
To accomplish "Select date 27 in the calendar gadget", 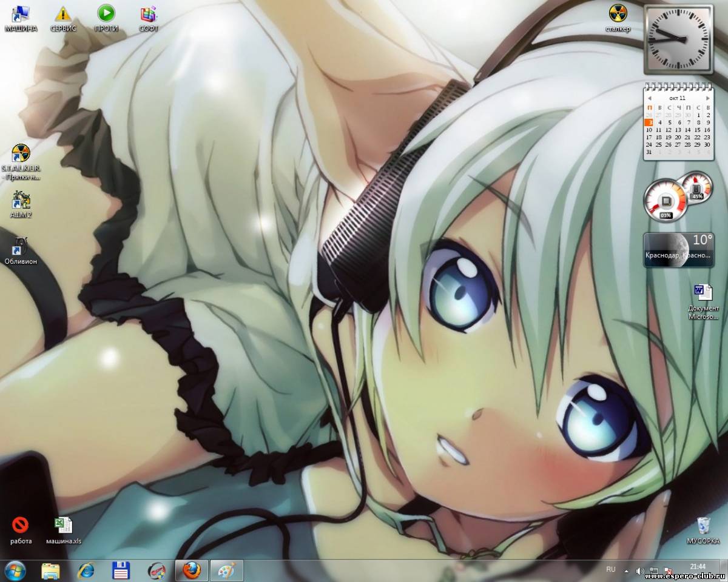I will pyautogui.click(x=678, y=144).
